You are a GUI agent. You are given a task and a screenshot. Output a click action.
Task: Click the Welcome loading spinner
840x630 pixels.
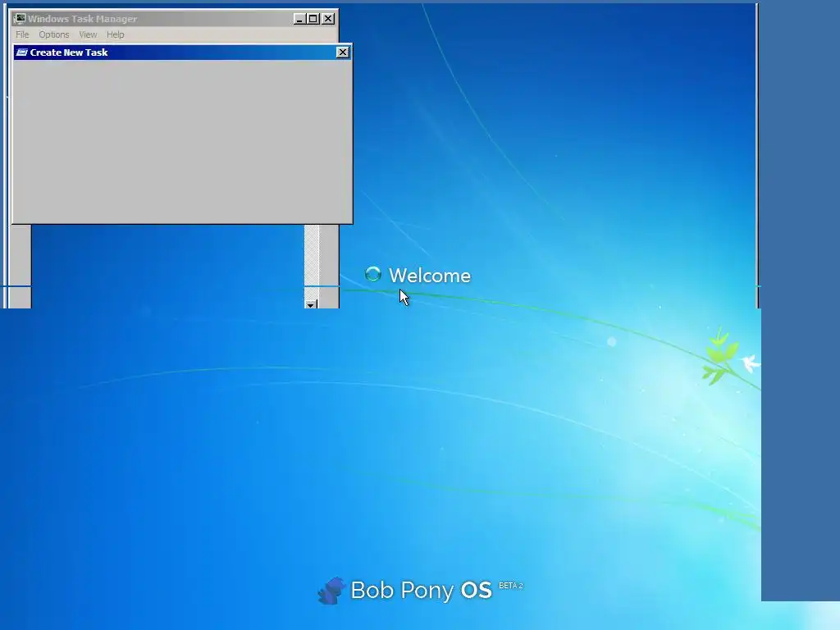[373, 274]
